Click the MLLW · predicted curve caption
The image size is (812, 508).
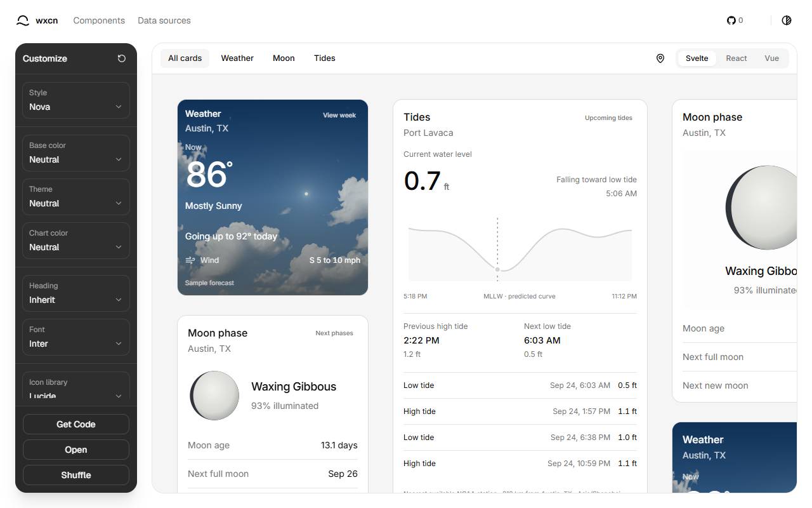pos(520,297)
